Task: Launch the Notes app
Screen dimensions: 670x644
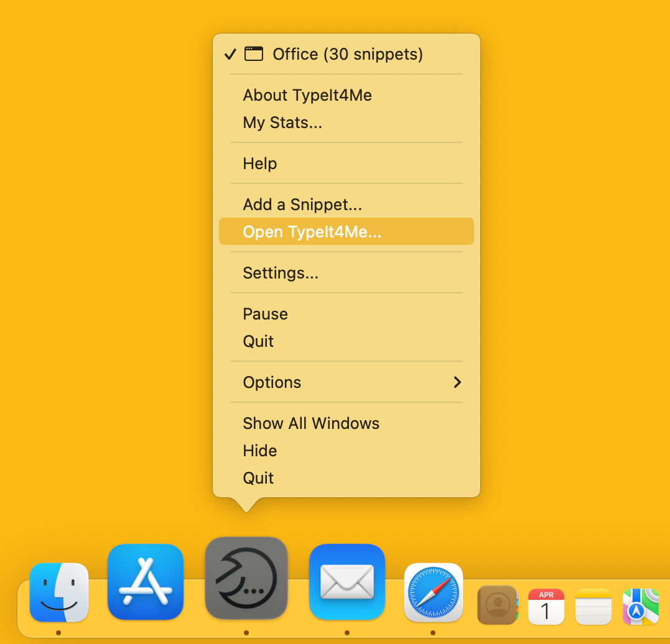Action: coord(592,605)
